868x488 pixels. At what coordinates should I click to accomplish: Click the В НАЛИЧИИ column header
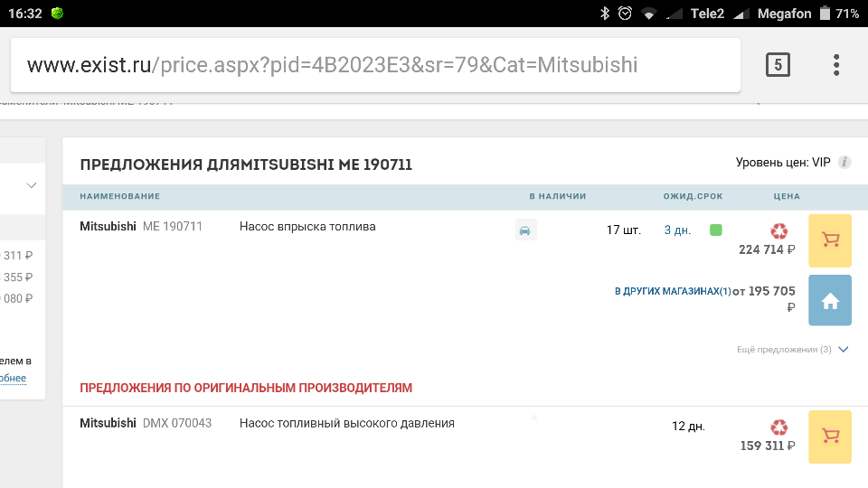pos(558,196)
